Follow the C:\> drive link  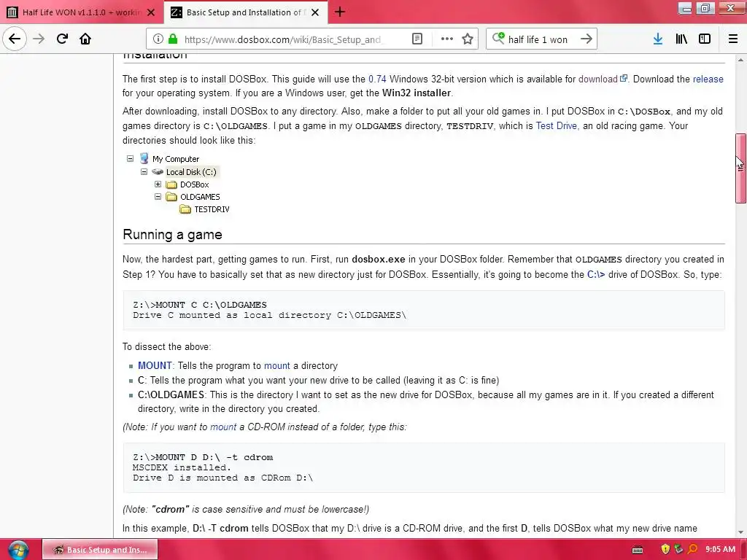point(596,274)
